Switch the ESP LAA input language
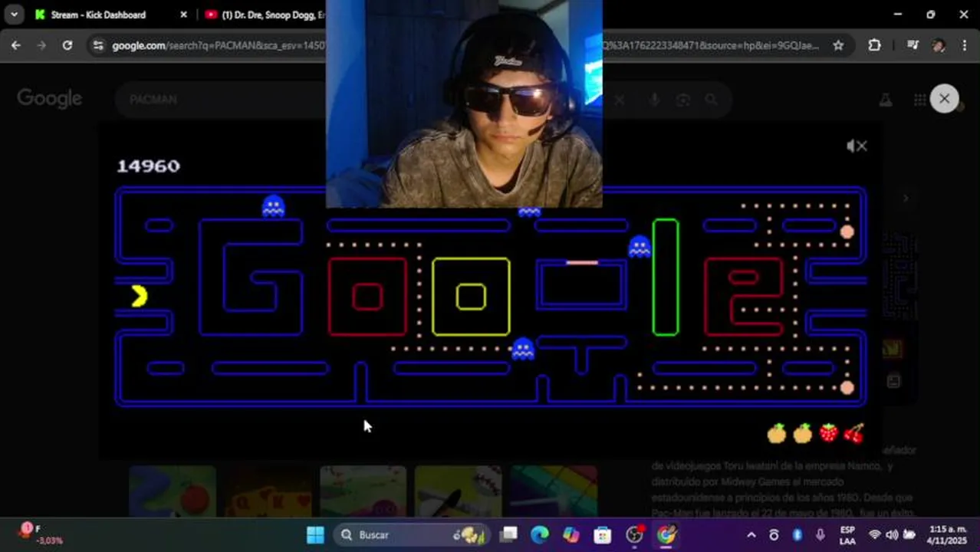 (x=847, y=534)
